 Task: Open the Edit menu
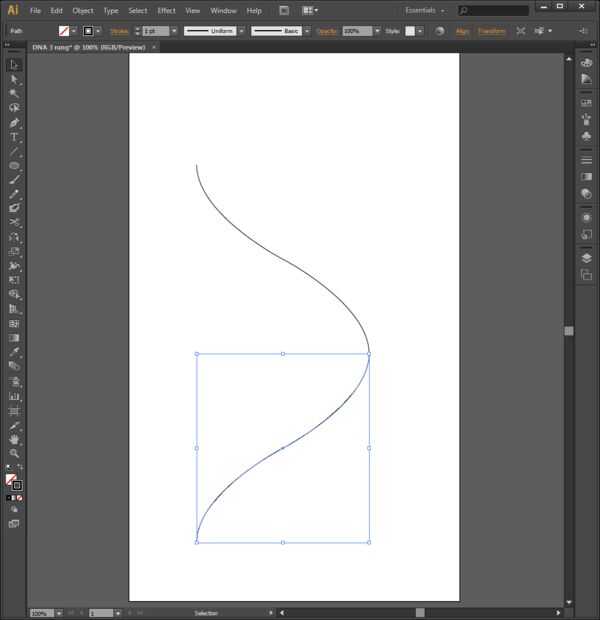(x=57, y=11)
